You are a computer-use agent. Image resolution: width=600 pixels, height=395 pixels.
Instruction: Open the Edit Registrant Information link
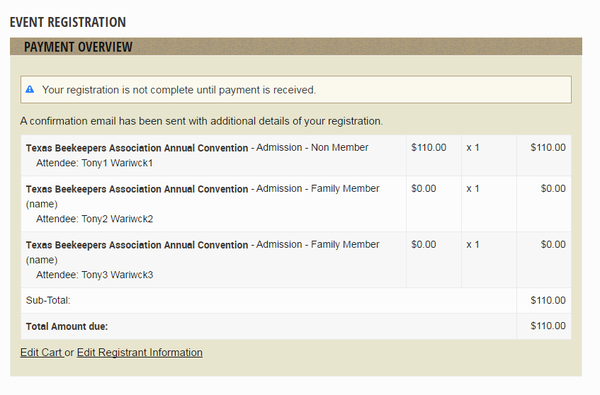(x=140, y=353)
